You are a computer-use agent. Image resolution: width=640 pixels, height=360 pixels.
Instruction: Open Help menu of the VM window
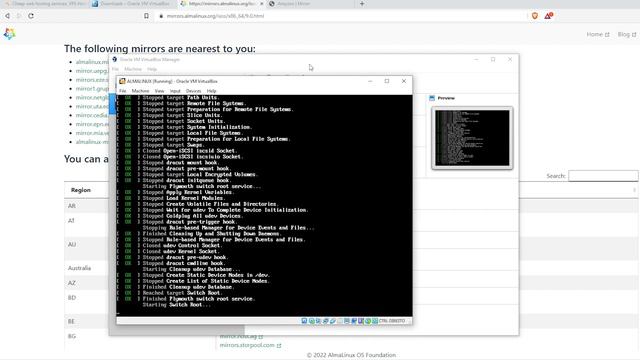211,91
